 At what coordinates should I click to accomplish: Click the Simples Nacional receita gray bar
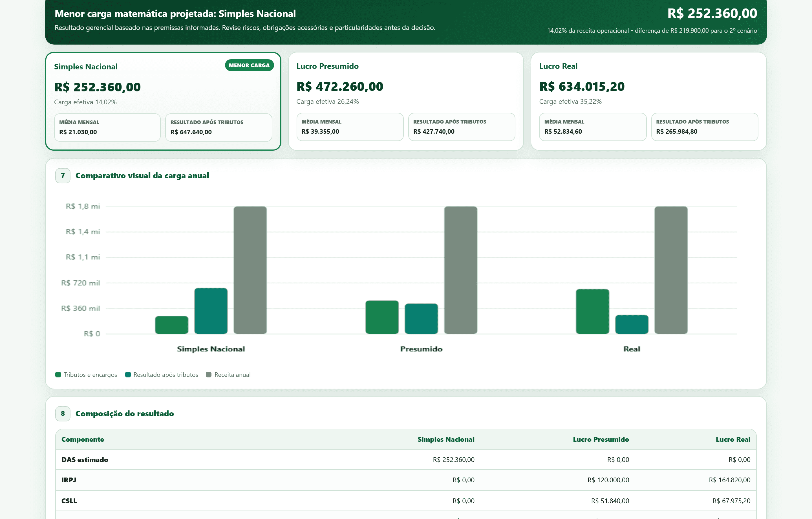[x=250, y=270]
